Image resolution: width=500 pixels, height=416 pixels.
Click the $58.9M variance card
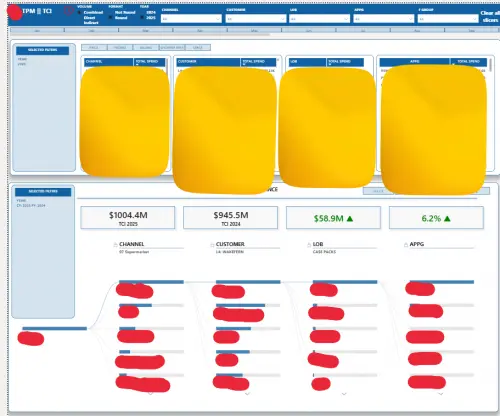click(333, 218)
